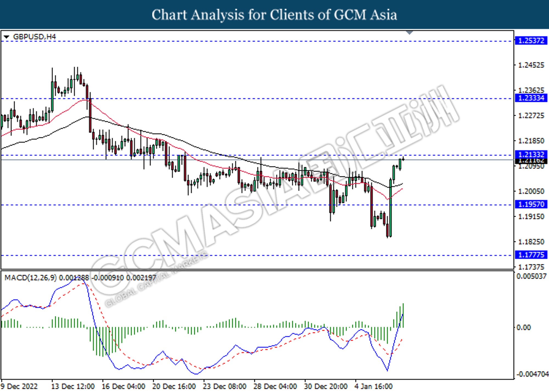Viewport: 549px width, 392px height.
Task: Click the 30 Dec 20:00 time label
Action: click(x=326, y=386)
